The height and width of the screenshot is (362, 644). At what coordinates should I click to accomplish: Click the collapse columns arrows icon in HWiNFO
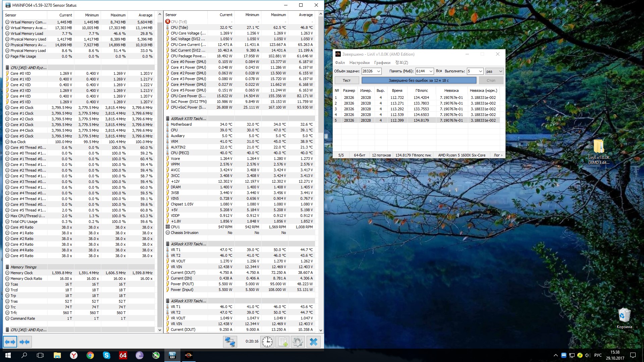[x=24, y=342]
